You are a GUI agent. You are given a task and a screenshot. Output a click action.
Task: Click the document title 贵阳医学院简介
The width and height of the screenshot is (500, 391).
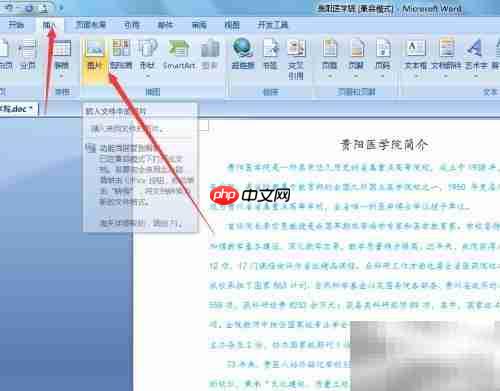383,145
